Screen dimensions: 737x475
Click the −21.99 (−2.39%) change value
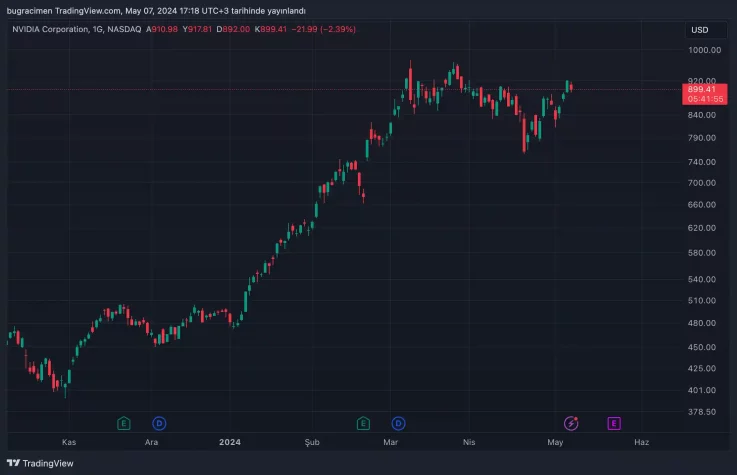pos(323,29)
